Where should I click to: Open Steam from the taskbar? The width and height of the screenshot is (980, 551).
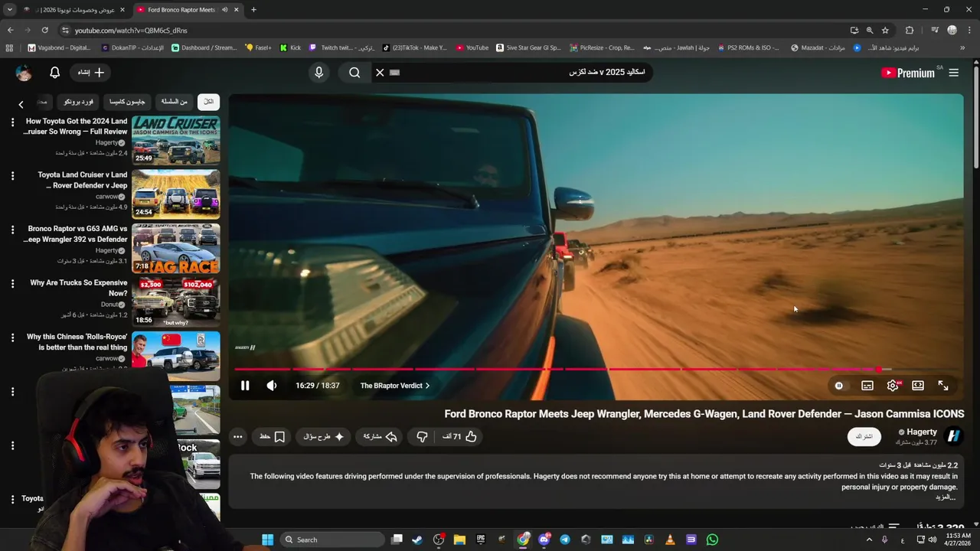pyautogui.click(x=417, y=540)
